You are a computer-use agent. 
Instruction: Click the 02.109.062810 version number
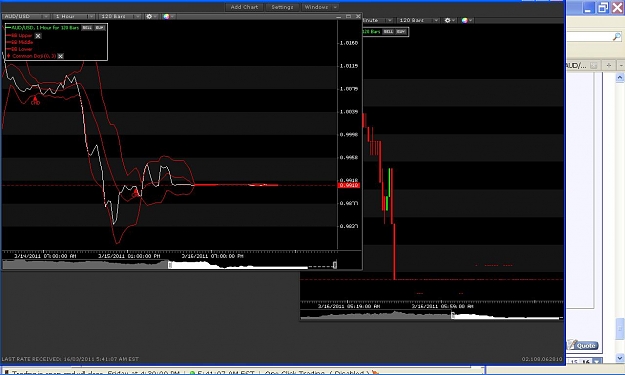542,359
